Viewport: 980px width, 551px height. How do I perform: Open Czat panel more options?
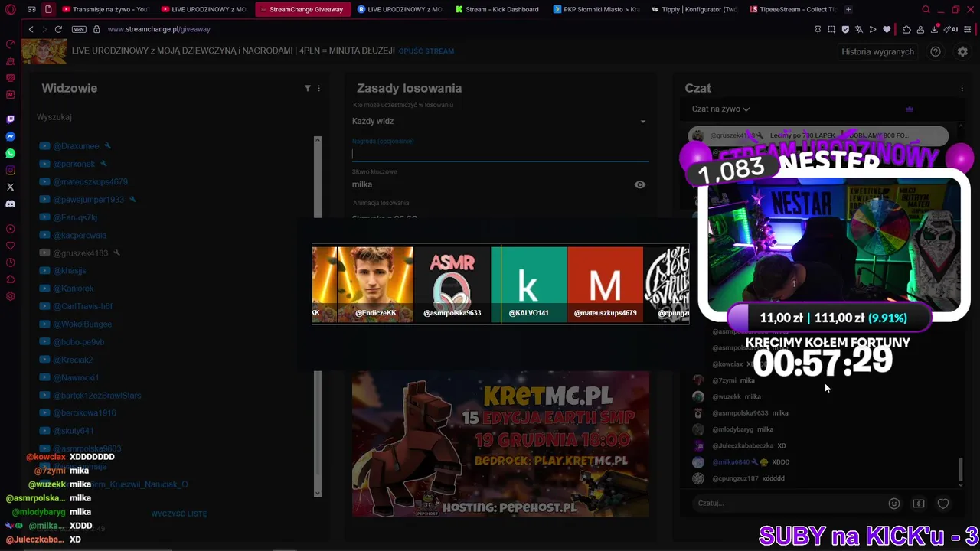coord(962,88)
